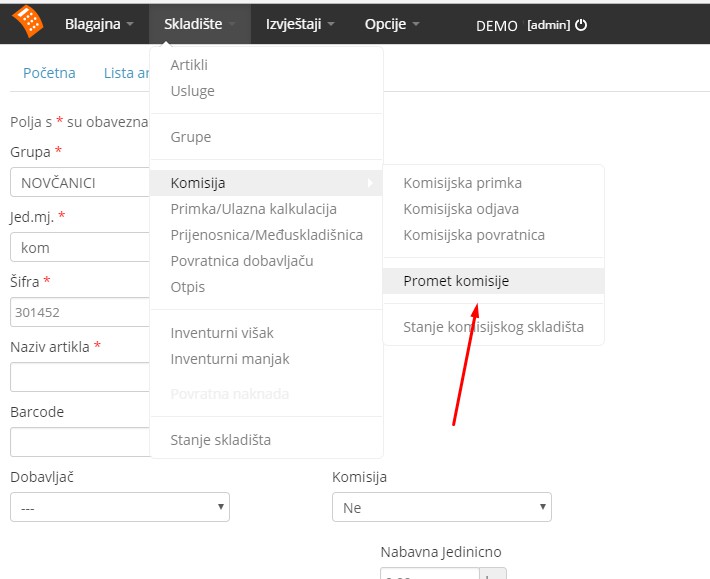Open the Skladište menu

click(x=200, y=24)
